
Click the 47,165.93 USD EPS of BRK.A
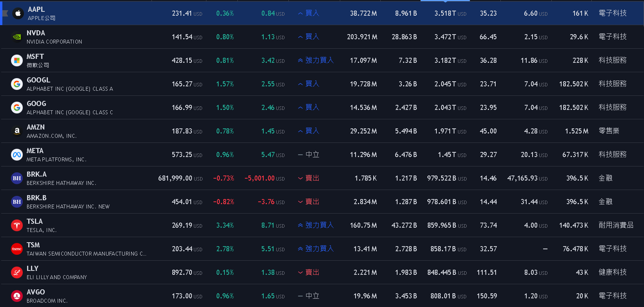click(527, 178)
